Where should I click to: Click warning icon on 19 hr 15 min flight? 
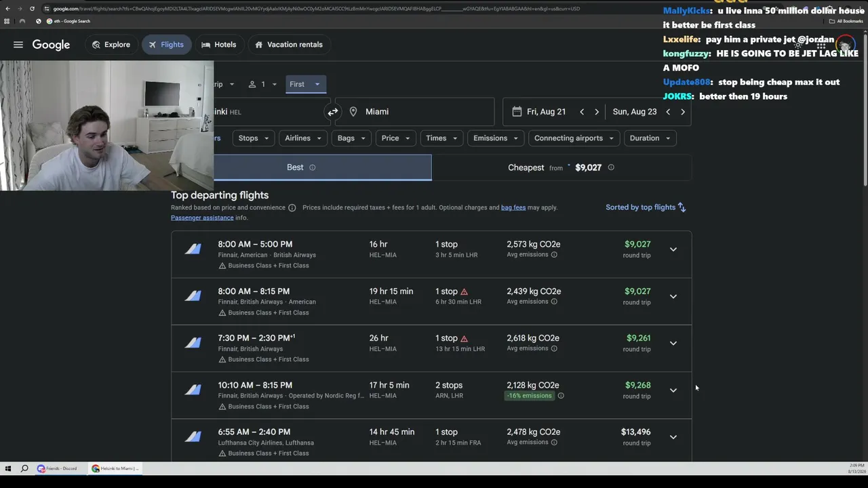464,291
